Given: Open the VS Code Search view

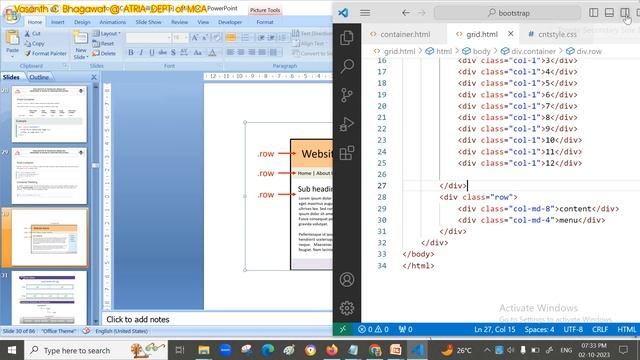Looking at the screenshot, I should pyautogui.click(x=347, y=66).
